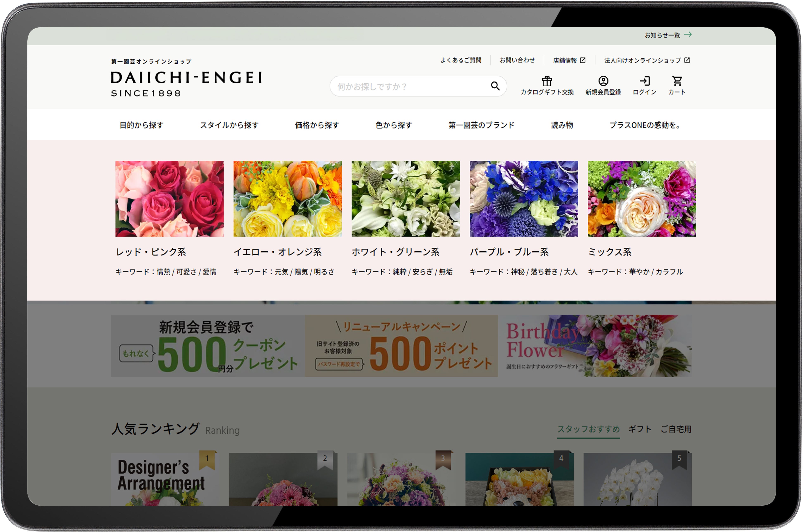This screenshot has width=803, height=532.
Task: Open the 第一園芸のブランド menu item
Action: [481, 125]
